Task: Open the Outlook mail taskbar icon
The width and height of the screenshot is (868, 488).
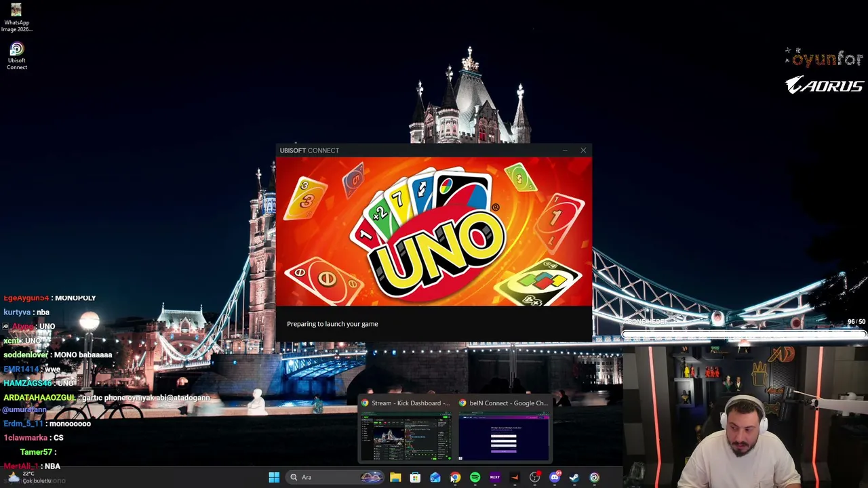Action: [x=435, y=477]
